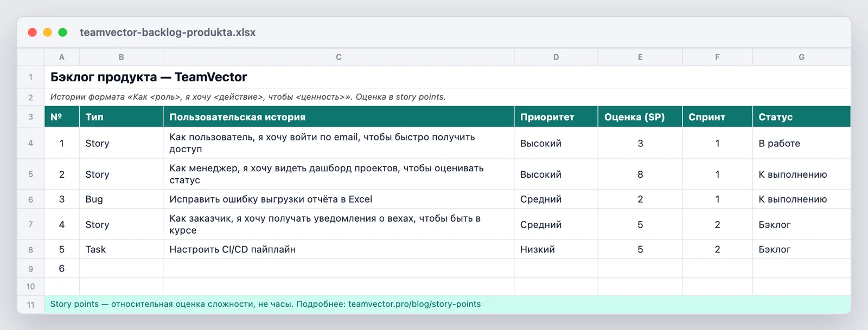The width and height of the screenshot is (868, 330).
Task: Select row 7 header
Action: pyautogui.click(x=30, y=224)
